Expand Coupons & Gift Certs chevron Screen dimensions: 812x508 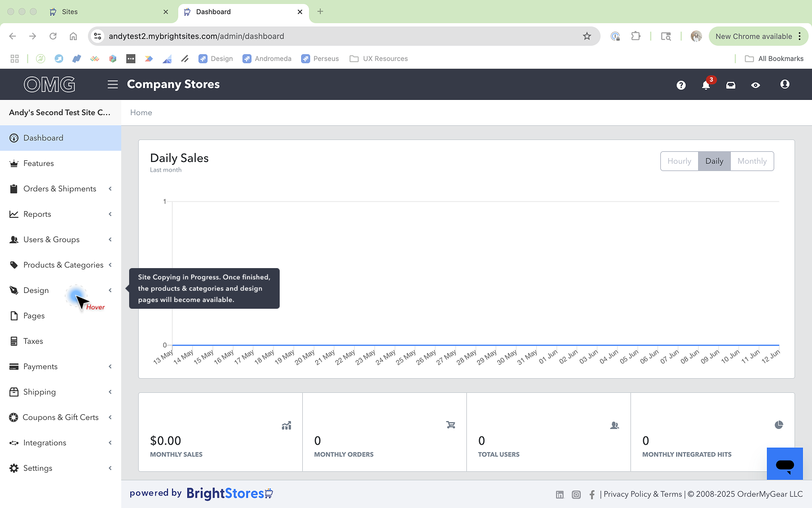pyautogui.click(x=110, y=418)
